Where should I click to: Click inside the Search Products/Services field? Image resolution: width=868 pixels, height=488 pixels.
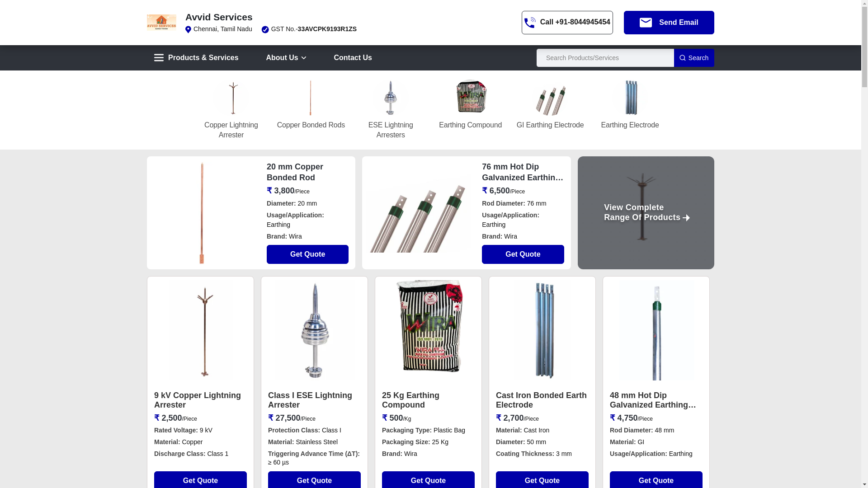pyautogui.click(x=605, y=58)
